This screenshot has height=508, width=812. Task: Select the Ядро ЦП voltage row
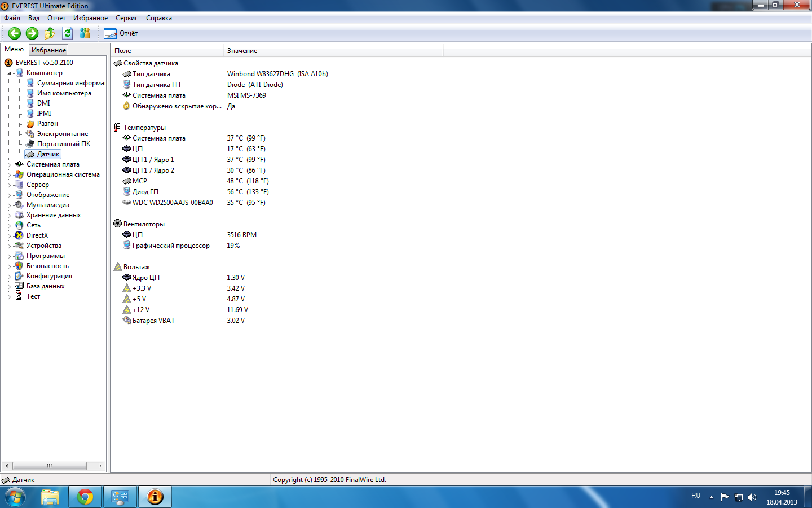184,278
